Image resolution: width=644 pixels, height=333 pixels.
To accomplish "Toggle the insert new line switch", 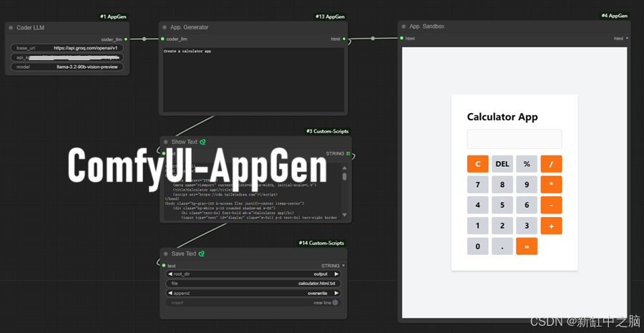I will tap(335, 303).
